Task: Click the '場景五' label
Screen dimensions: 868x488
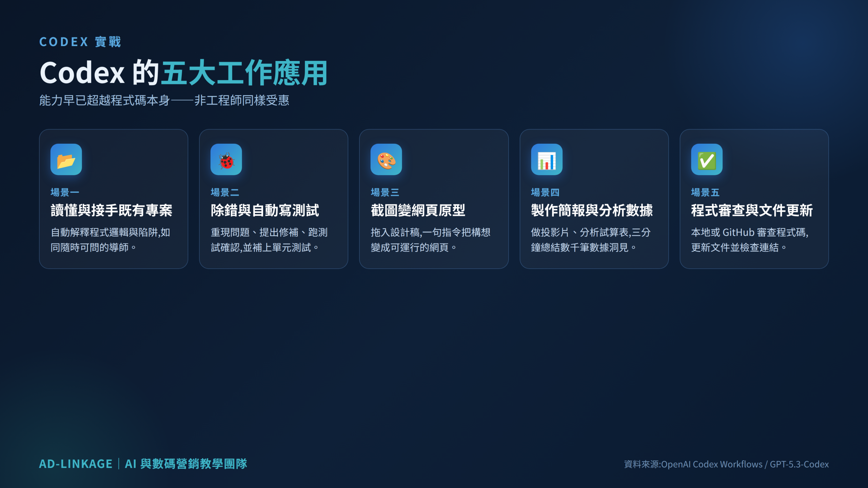Action: (x=705, y=192)
